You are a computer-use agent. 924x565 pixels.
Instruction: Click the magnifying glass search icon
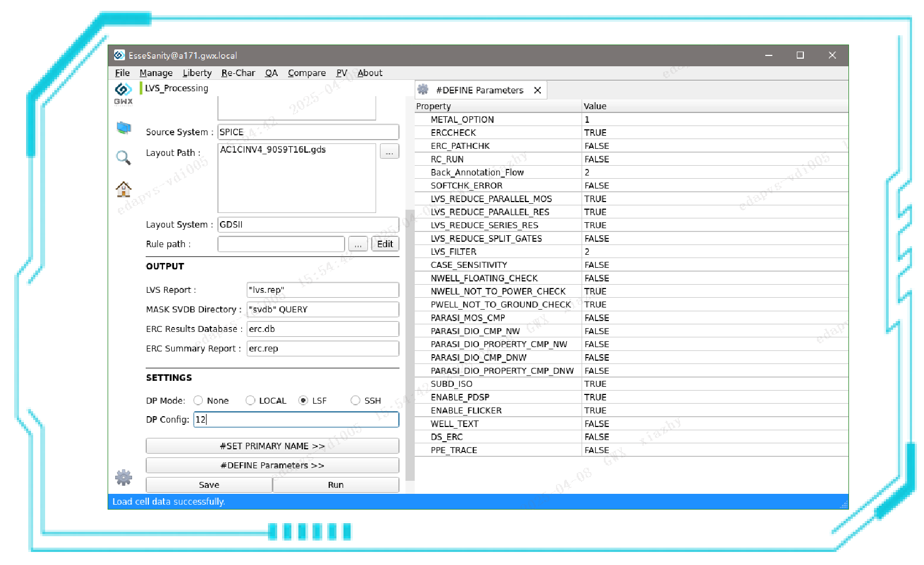pos(123,158)
